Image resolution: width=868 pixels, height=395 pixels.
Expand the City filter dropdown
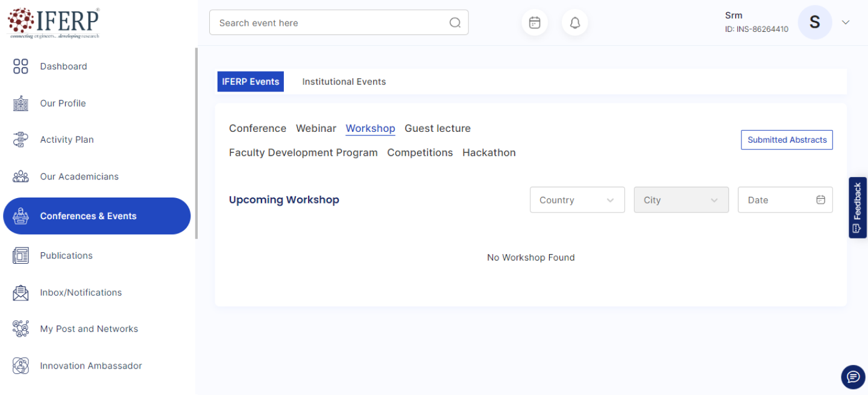(681, 200)
